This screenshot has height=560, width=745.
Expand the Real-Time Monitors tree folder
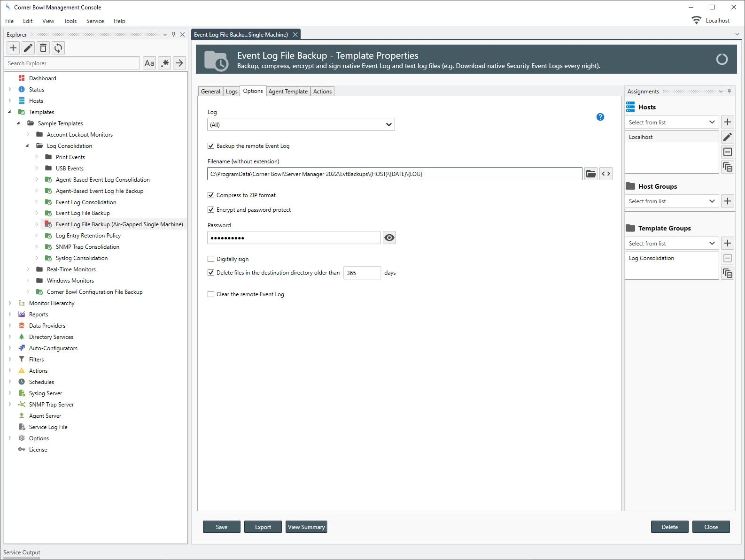pos(28,269)
